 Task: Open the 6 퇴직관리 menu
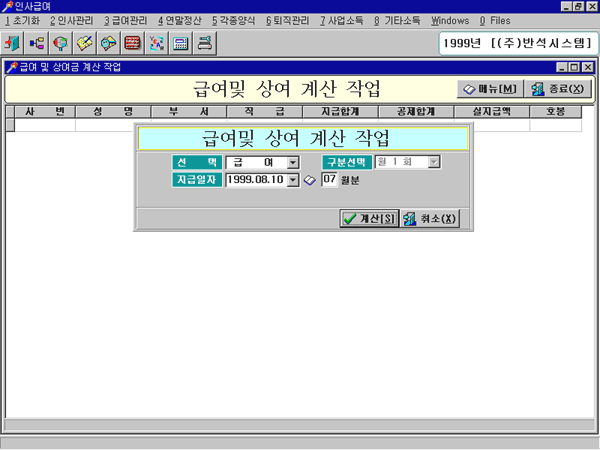[288, 20]
